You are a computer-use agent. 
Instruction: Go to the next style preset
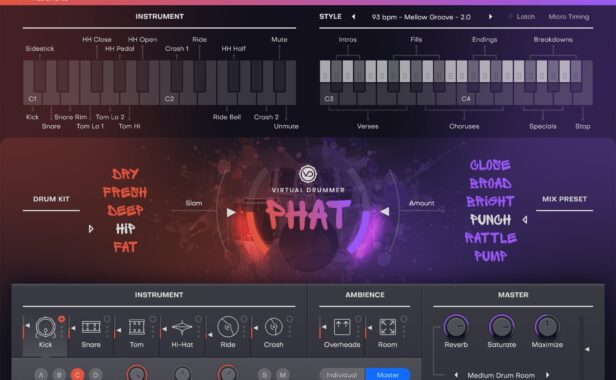490,17
